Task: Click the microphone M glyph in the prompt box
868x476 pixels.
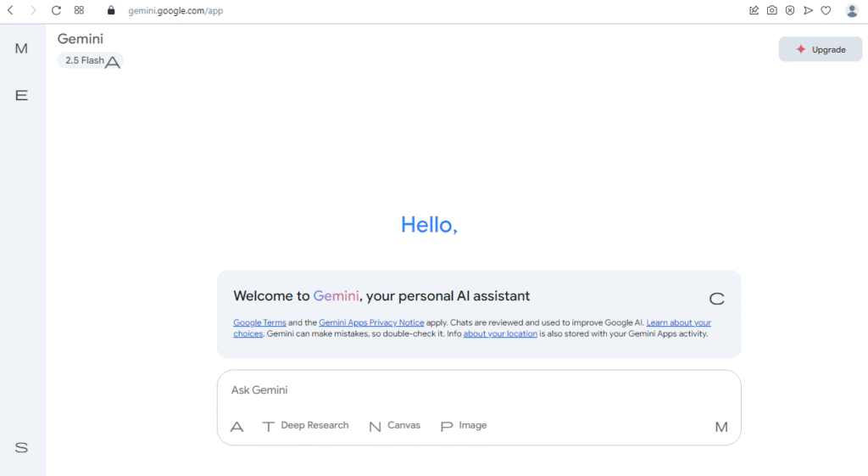Action: (x=721, y=427)
